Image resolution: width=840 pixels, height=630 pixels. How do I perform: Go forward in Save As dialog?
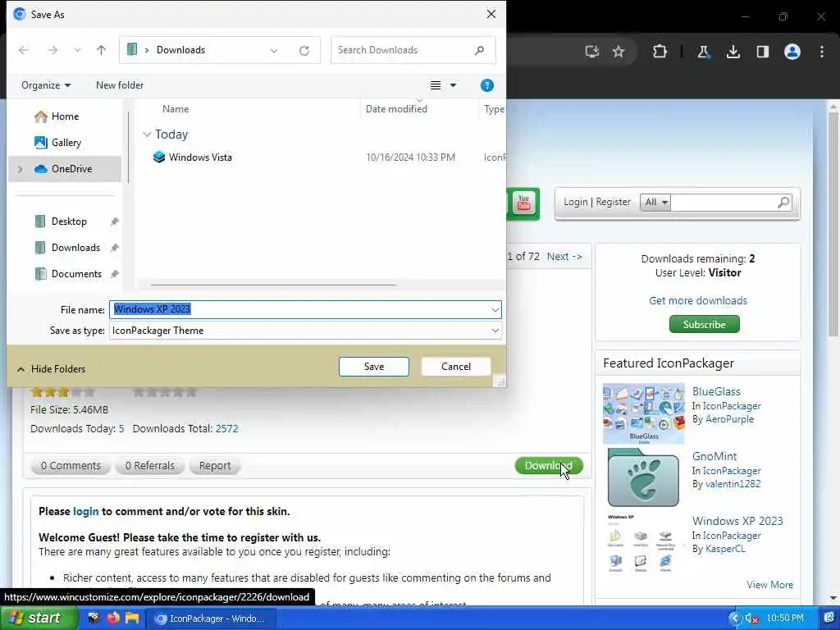52,50
